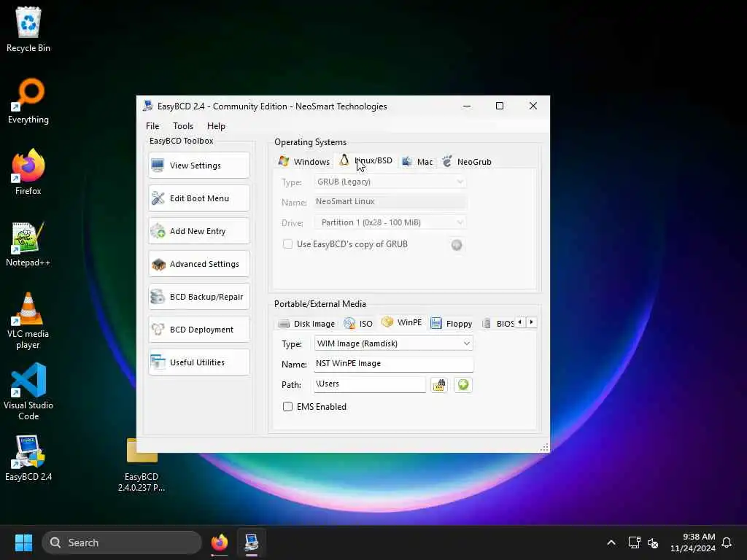Expand the Partition 1 drive dropdown
747x560 pixels.
click(390, 222)
